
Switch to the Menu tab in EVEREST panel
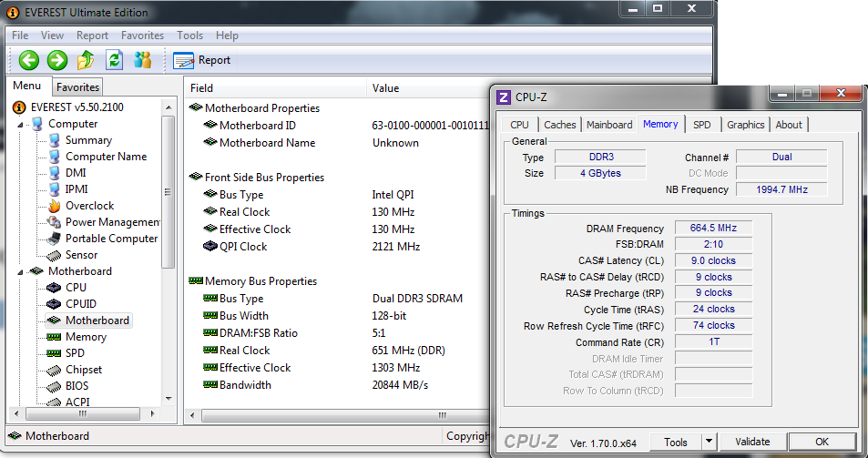27,86
